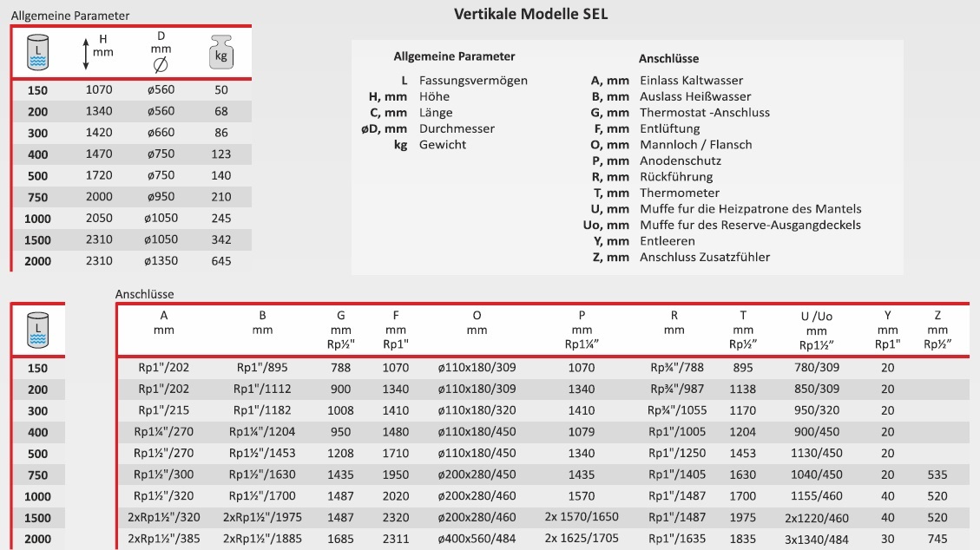The width and height of the screenshot is (980, 550).
Task: Click the 'ø400x560/484' cell
Action: pos(477,539)
